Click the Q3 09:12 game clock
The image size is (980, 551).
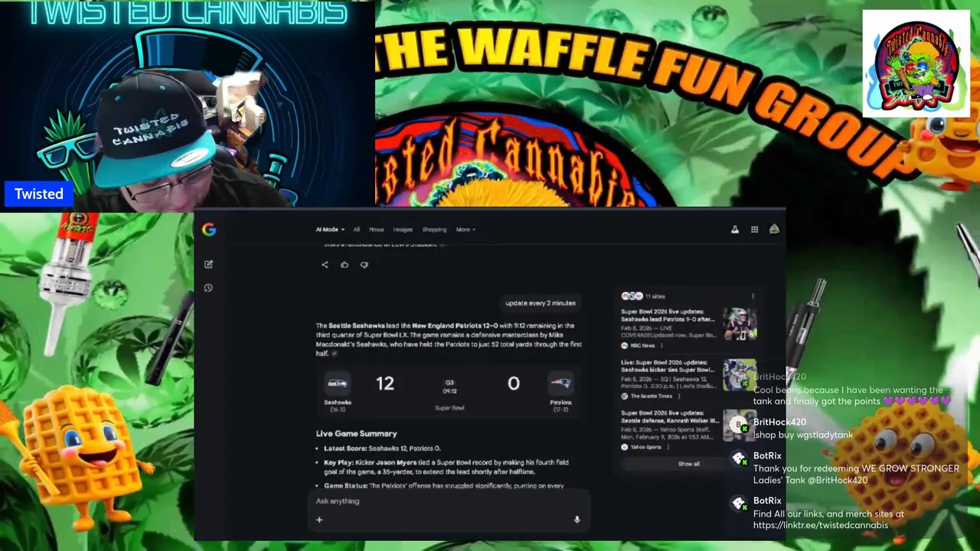449,386
